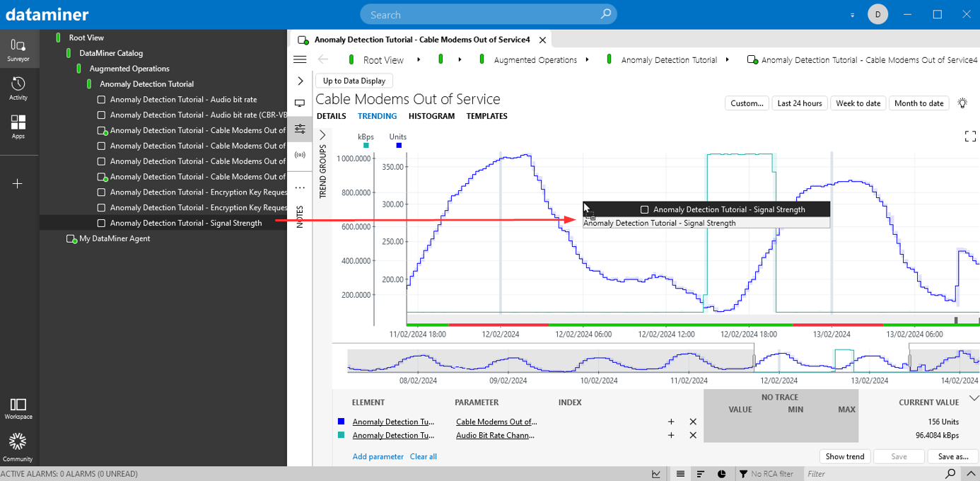This screenshot has height=481, width=980.
Task: Expand the TREND GROUPS pane
Action: click(322, 135)
